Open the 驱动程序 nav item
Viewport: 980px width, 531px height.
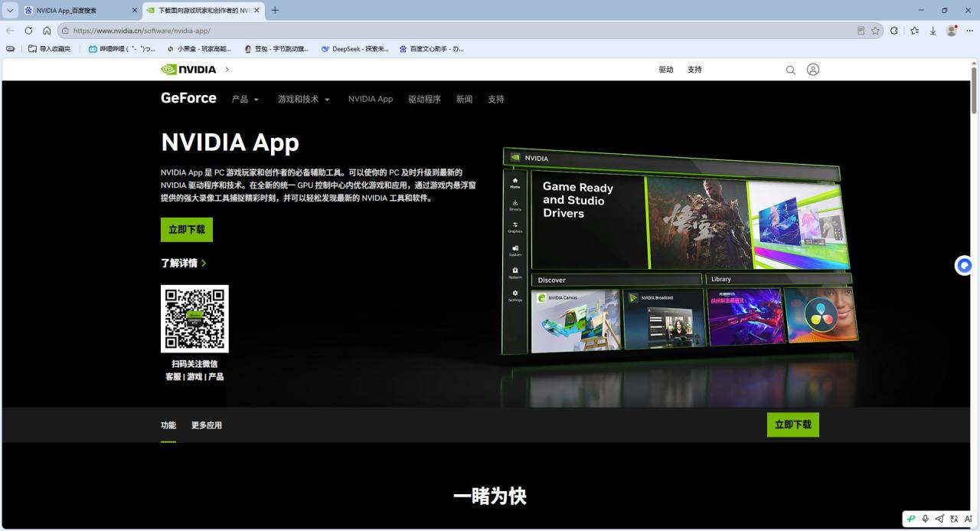coord(424,99)
